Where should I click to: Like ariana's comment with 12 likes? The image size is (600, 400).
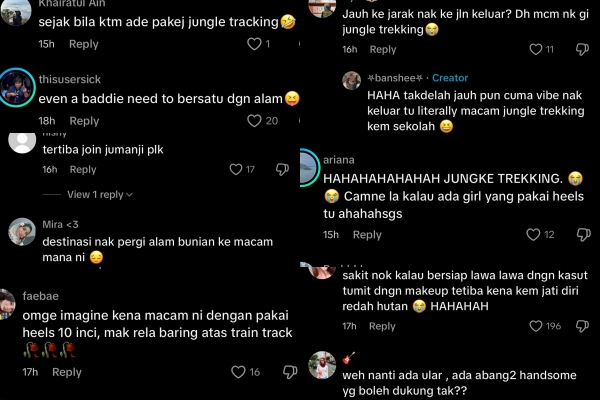(533, 234)
